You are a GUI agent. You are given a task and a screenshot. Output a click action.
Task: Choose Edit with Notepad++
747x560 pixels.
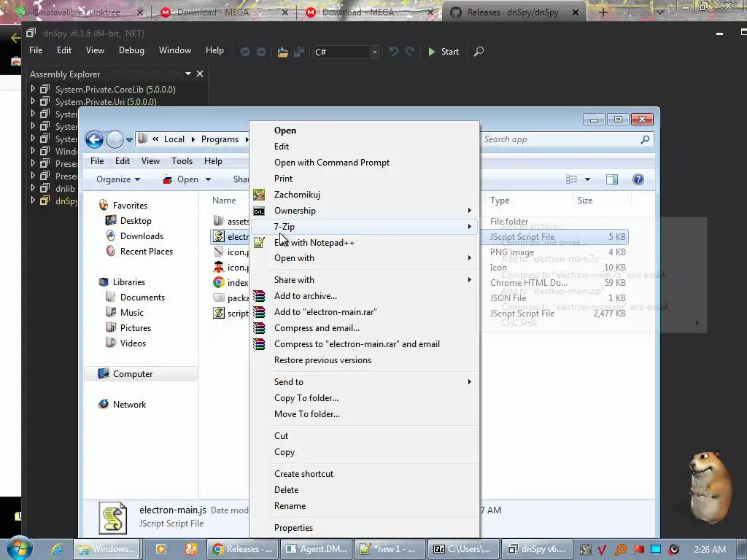pyautogui.click(x=365, y=243)
